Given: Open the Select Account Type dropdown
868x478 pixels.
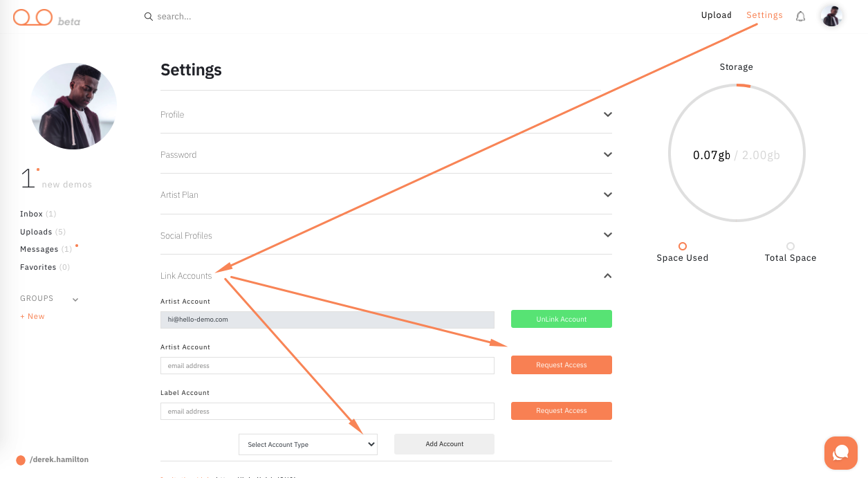Looking at the screenshot, I should [x=308, y=444].
